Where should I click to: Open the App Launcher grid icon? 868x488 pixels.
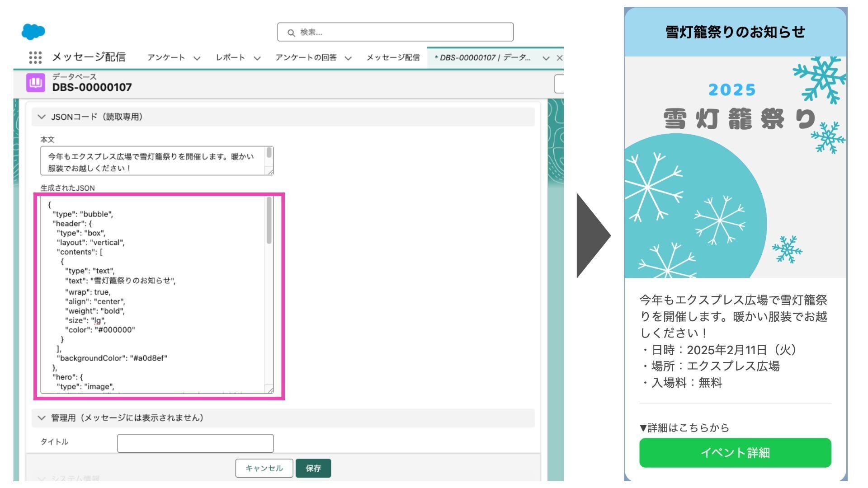(35, 57)
